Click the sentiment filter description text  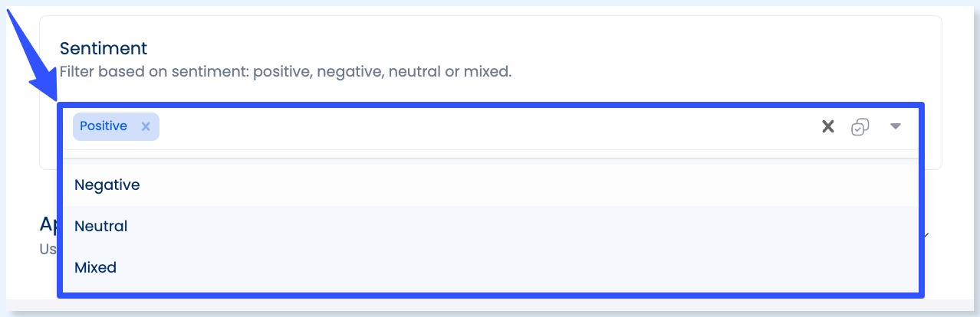tap(285, 73)
